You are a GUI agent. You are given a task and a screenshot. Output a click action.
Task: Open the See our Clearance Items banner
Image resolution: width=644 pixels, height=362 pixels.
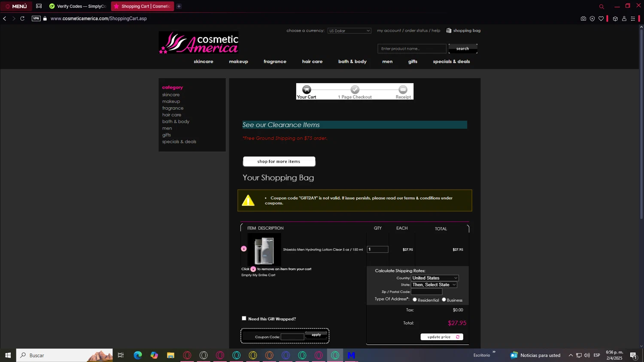pos(355,125)
